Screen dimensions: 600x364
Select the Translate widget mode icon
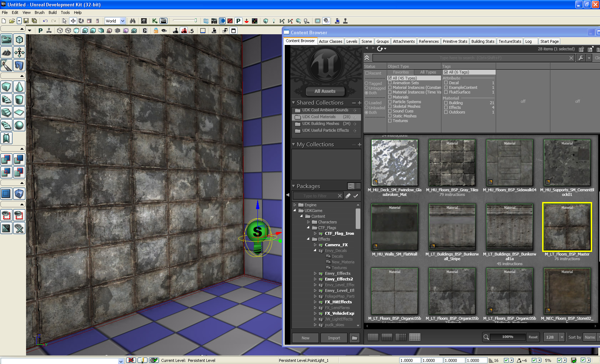[73, 21]
